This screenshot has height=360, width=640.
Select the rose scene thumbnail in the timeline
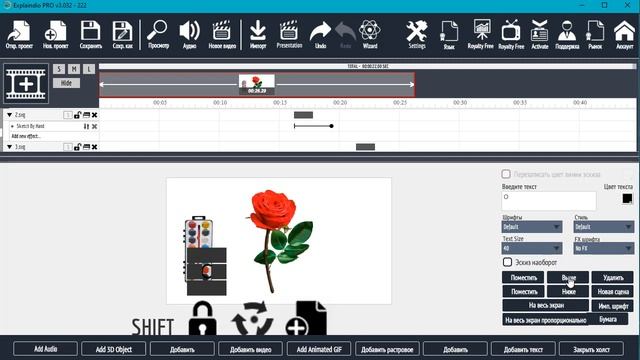click(257, 84)
